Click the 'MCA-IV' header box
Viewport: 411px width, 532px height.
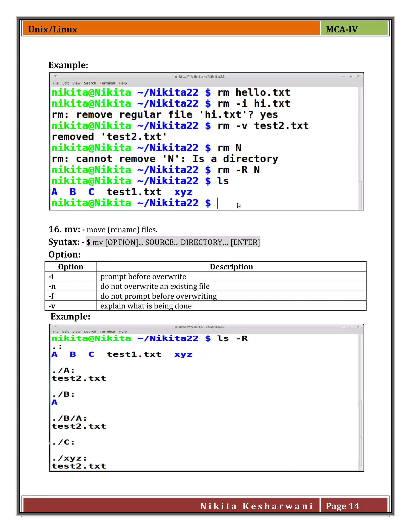point(354,29)
